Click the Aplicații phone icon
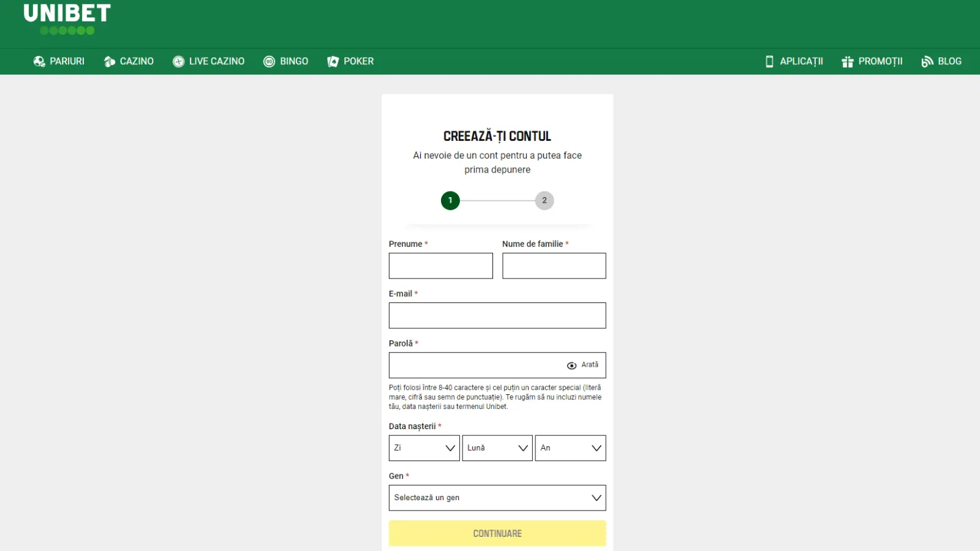 click(769, 61)
